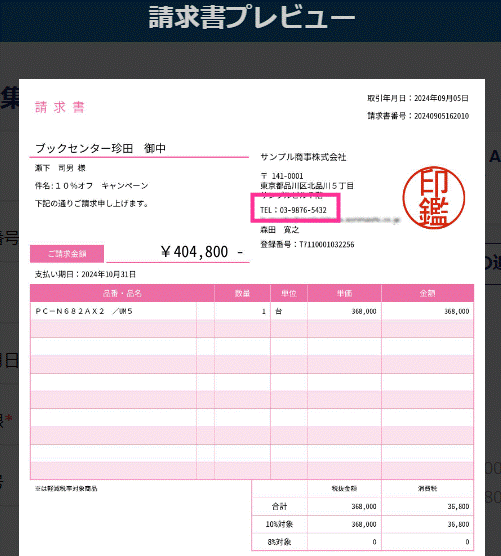The width and height of the screenshot is (501, 556).
Task: Click the 単価 column header
Action: (344, 293)
